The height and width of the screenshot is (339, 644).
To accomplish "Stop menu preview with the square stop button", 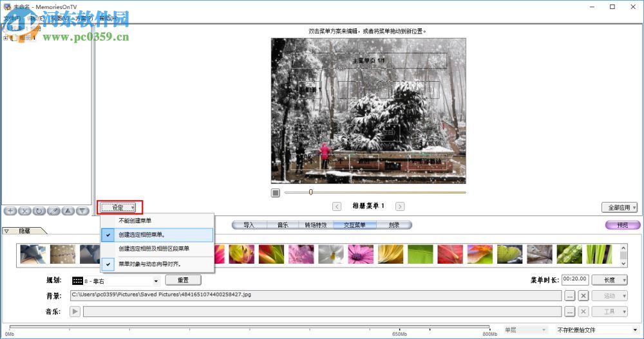I will click(275, 192).
